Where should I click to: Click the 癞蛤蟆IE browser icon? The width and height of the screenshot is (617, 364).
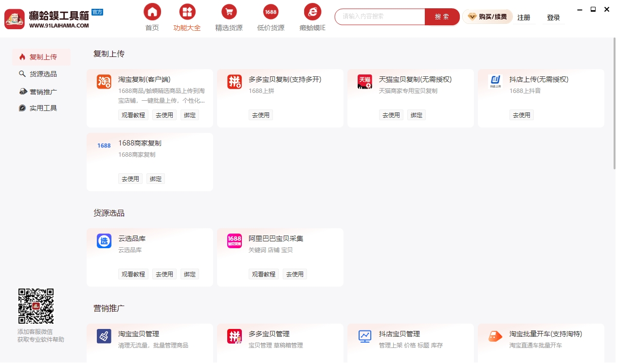311,11
